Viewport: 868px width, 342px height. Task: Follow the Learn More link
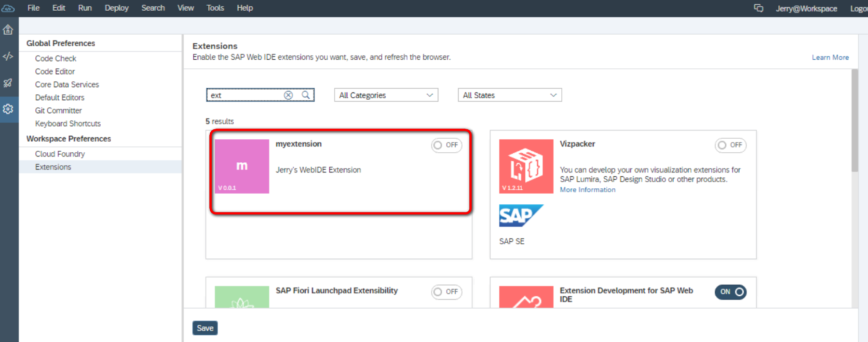830,57
